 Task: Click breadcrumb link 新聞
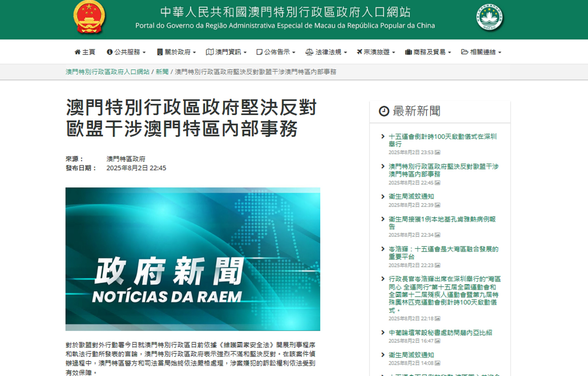(162, 72)
